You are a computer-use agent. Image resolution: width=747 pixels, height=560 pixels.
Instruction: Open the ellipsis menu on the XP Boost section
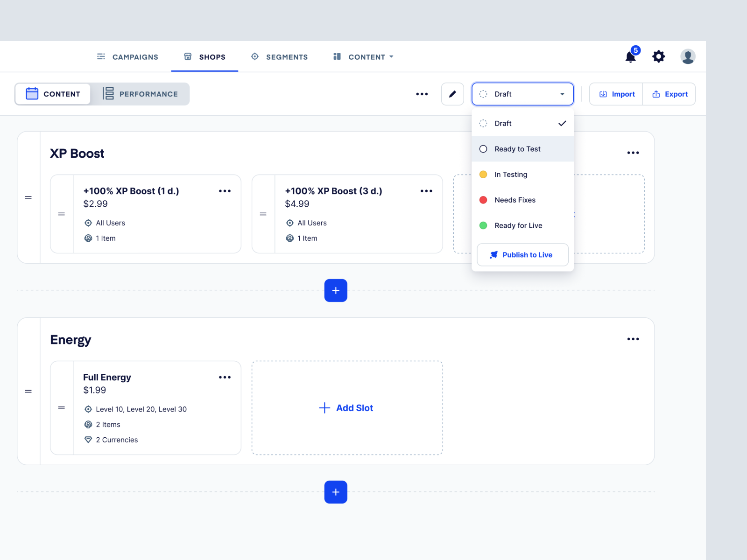[633, 153]
